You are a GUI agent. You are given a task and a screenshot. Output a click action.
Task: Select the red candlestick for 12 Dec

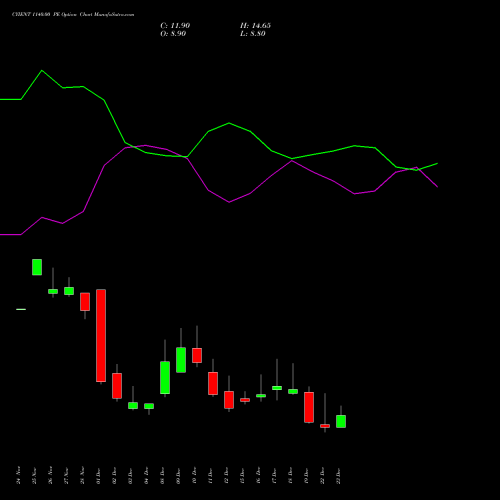tap(229, 400)
